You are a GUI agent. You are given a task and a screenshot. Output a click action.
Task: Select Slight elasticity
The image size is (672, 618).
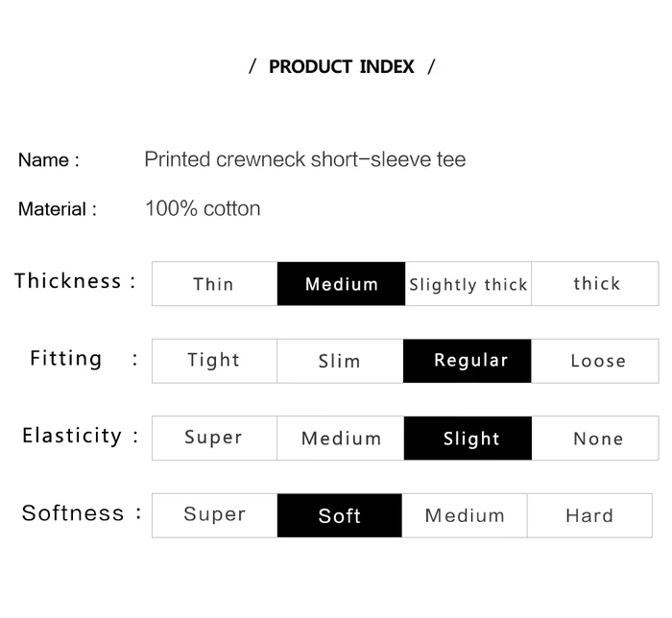point(468,439)
